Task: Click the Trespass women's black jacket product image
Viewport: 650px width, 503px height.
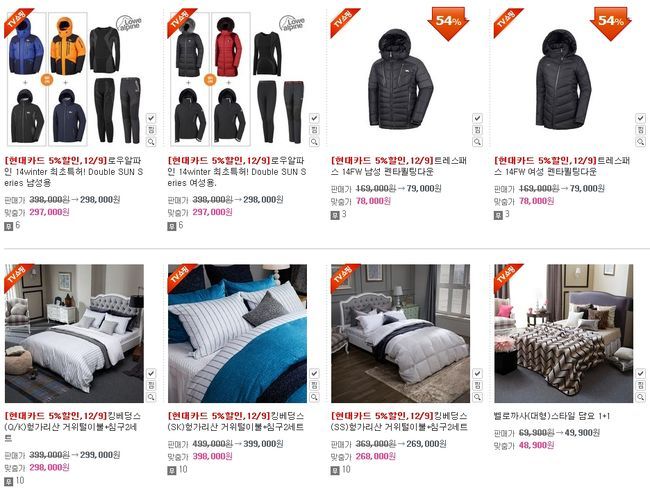Action: click(x=563, y=79)
